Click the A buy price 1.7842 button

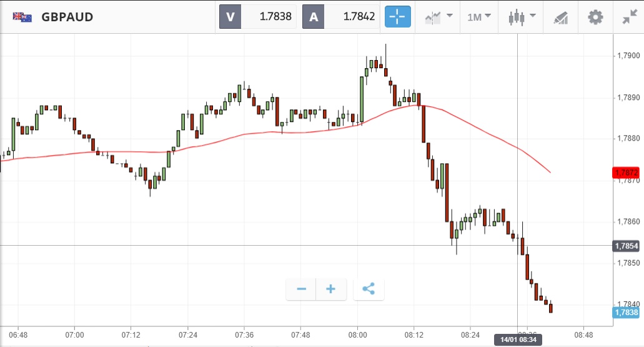[340, 17]
